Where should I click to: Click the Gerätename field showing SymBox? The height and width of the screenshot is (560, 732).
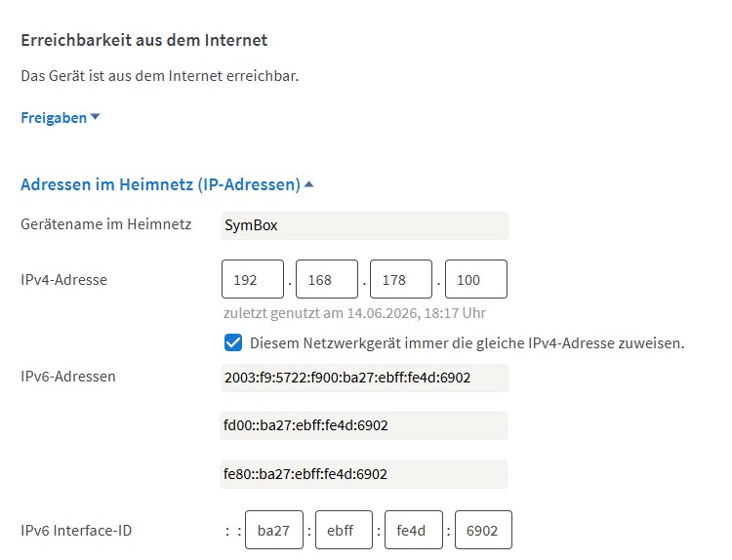click(365, 225)
